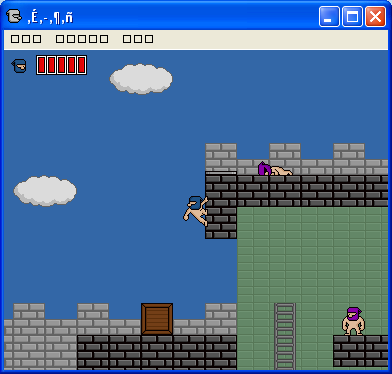Click the lower left cloud
The height and width of the screenshot is (374, 392).
45,191
